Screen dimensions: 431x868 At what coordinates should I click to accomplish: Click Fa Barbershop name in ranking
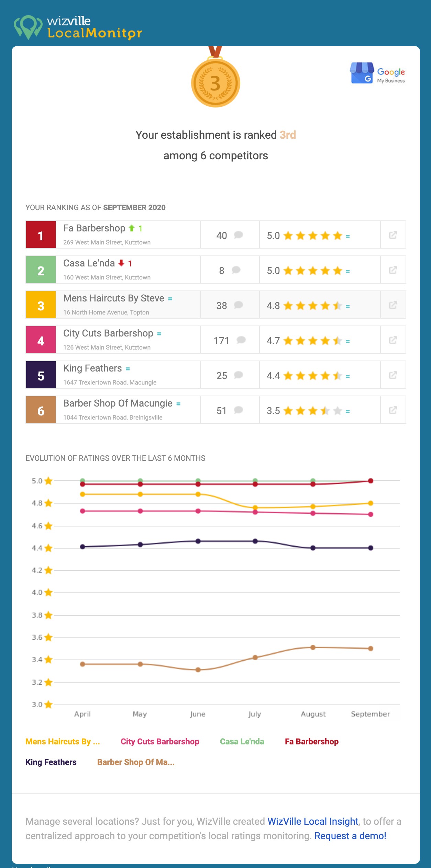pyautogui.click(x=94, y=228)
